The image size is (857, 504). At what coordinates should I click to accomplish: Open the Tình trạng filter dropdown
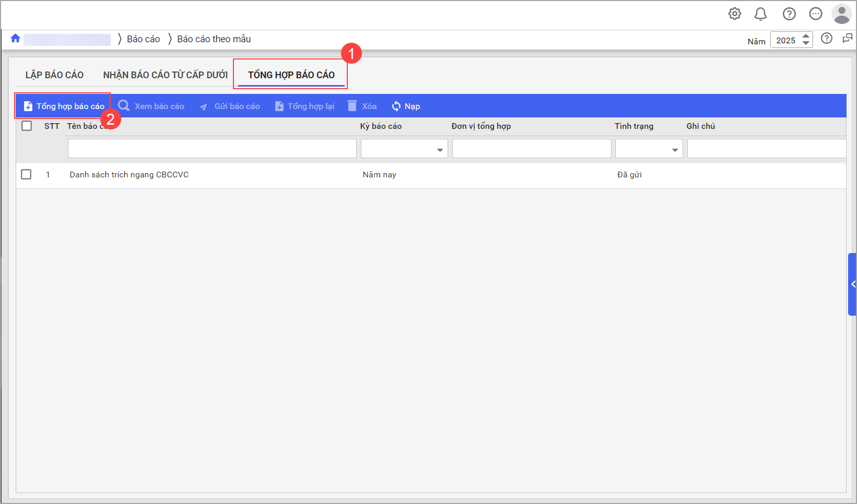(x=675, y=150)
